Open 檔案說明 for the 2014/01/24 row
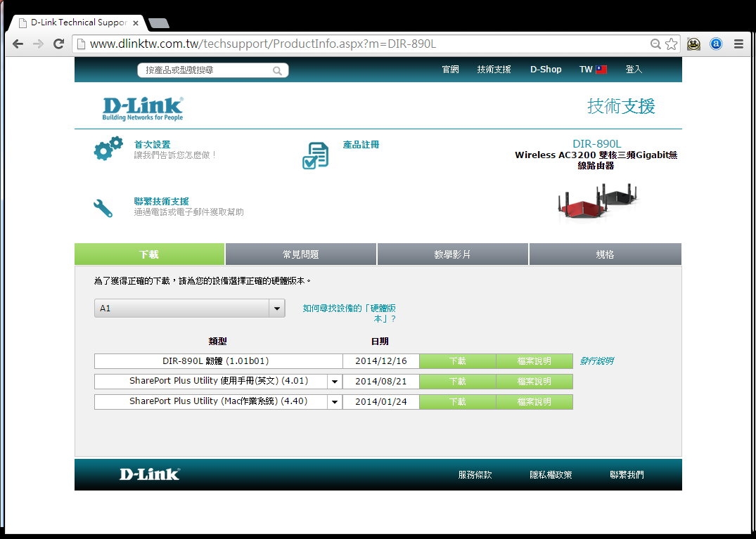 tap(534, 402)
